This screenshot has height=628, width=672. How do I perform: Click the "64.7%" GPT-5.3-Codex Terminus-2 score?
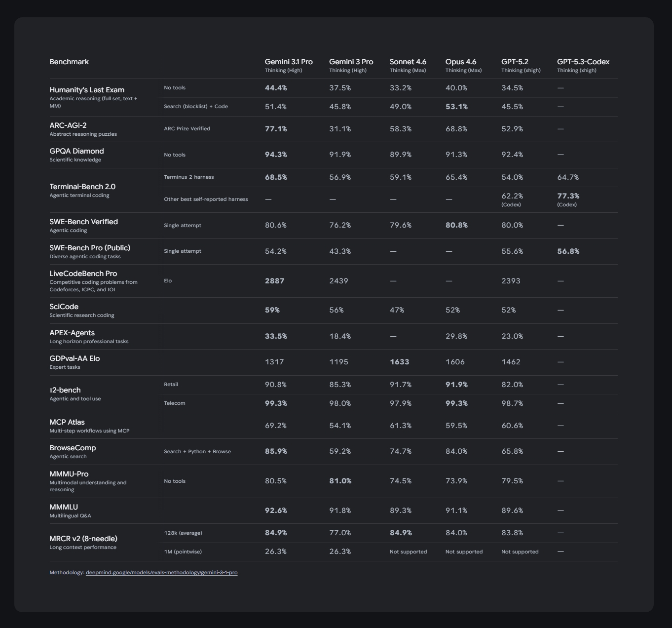click(x=568, y=177)
